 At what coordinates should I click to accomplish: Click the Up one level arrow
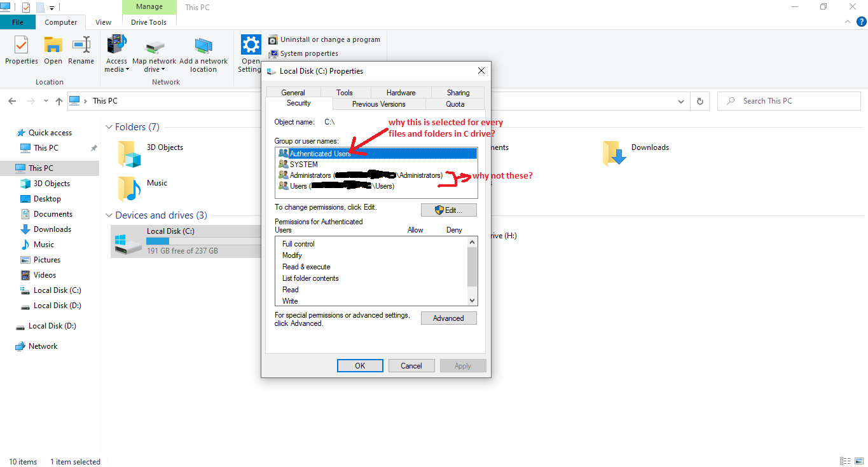click(59, 101)
